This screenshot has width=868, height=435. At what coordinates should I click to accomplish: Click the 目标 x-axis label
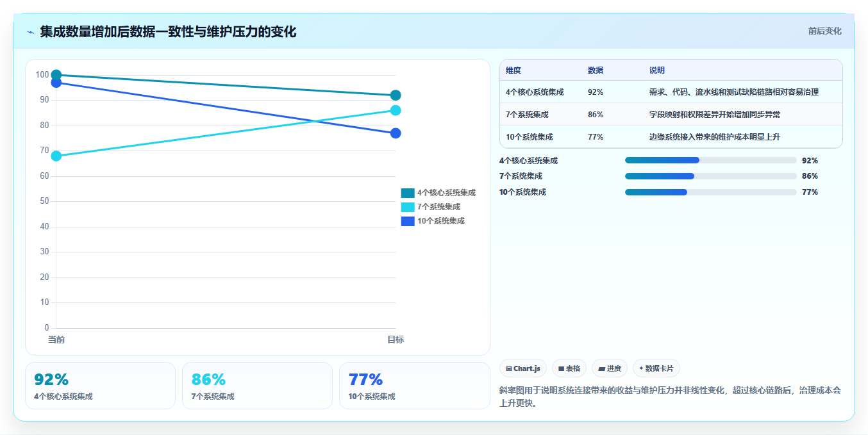[396, 340]
